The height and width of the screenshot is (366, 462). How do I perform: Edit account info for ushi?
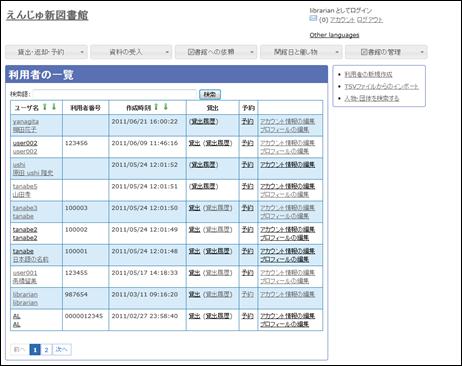[287, 165]
